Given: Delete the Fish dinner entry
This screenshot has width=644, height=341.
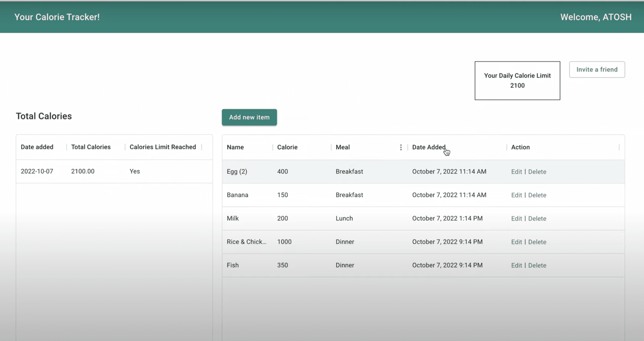Looking at the screenshot, I should (537, 265).
